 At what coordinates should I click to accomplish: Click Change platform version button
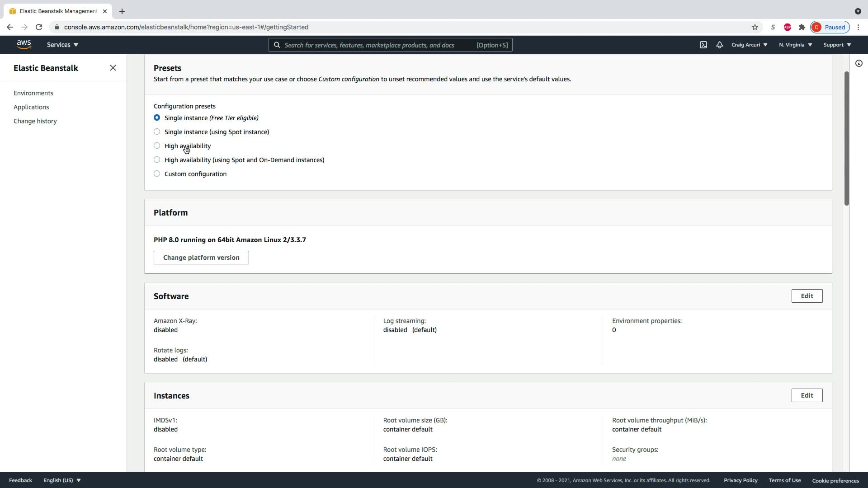click(x=201, y=258)
